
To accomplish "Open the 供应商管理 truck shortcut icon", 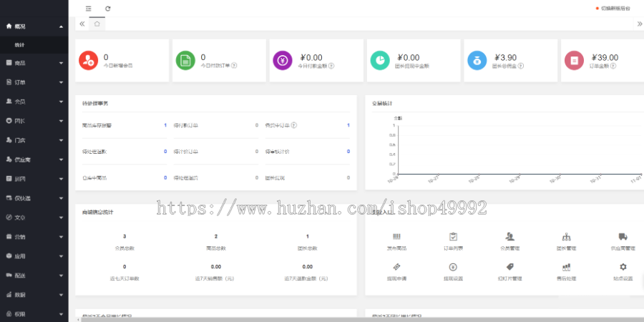I will pyautogui.click(x=623, y=237).
